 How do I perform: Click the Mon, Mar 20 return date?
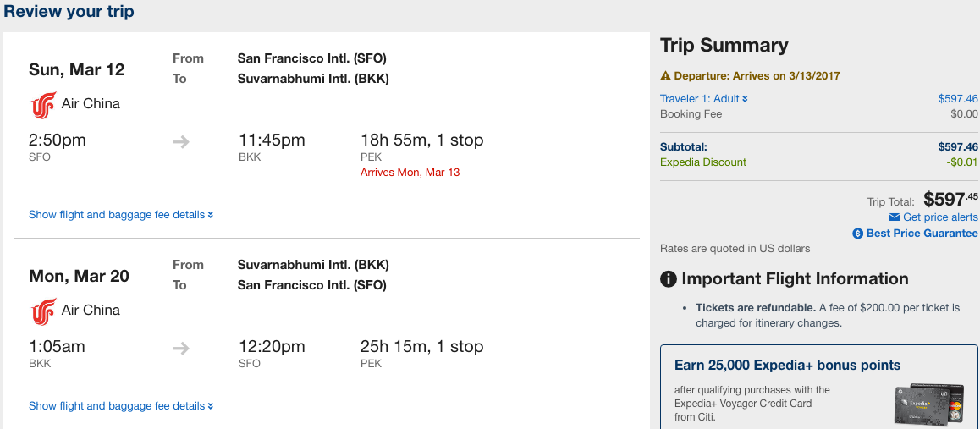pyautogui.click(x=79, y=276)
